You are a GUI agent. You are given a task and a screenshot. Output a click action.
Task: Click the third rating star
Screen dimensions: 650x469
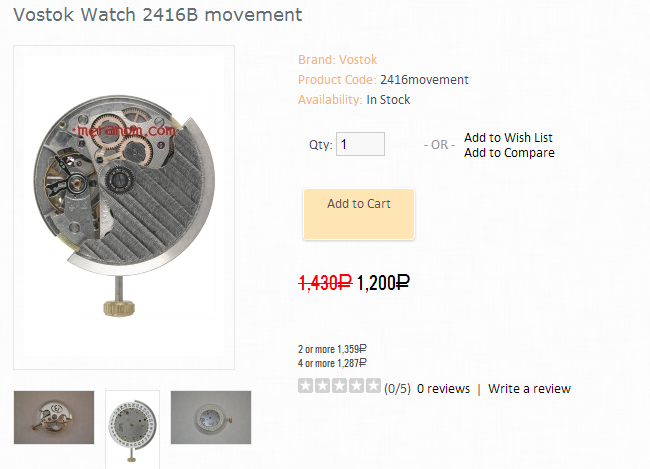(x=340, y=386)
